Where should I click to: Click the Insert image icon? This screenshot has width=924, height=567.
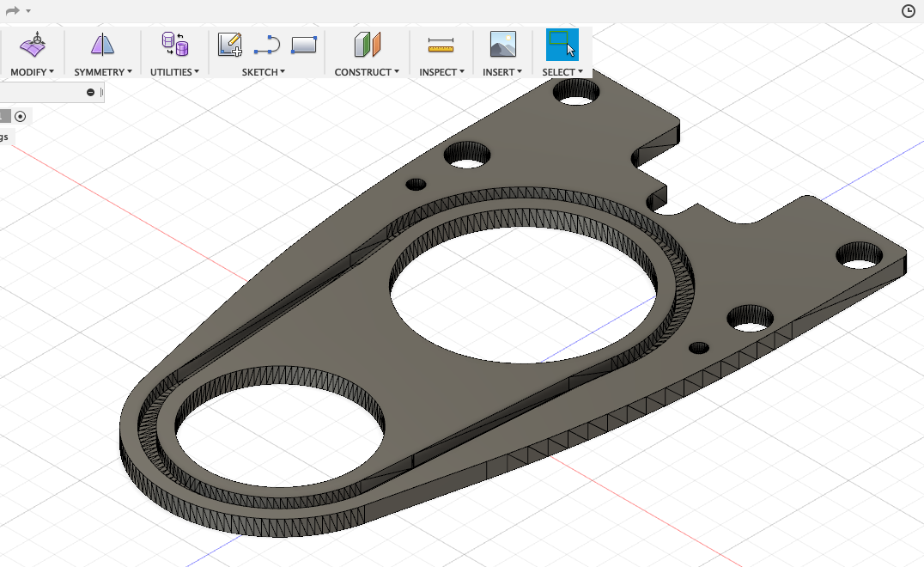coord(502,45)
